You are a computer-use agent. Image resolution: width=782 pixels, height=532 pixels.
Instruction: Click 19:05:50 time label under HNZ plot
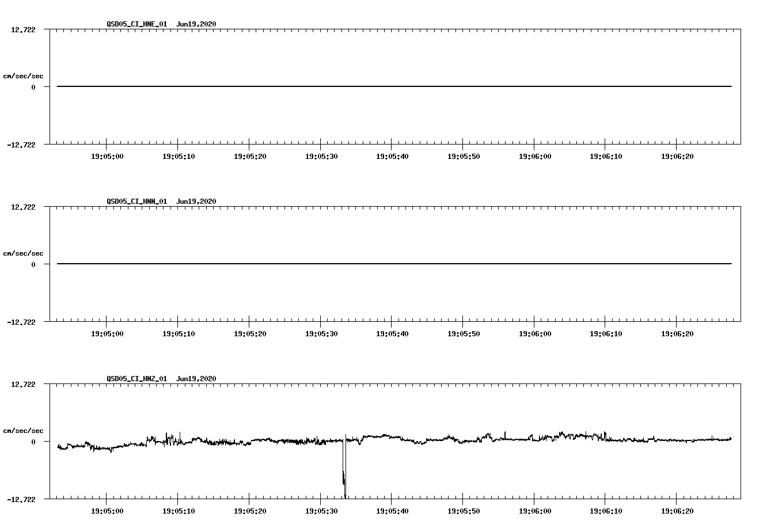(x=464, y=511)
